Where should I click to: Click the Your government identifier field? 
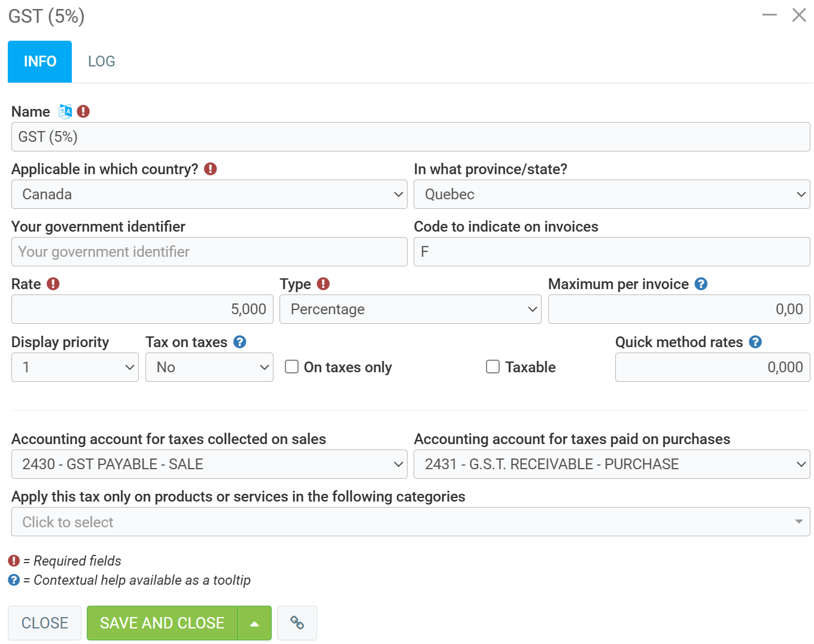click(209, 252)
